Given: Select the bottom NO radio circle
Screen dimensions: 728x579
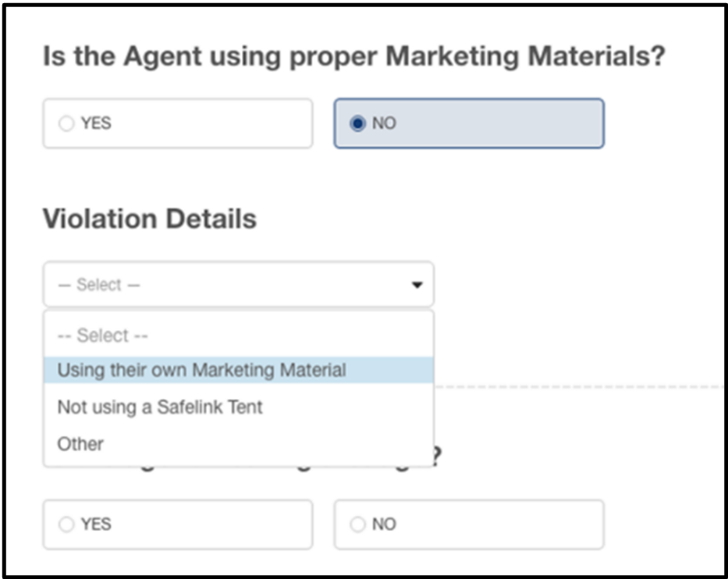Looking at the screenshot, I should click(357, 524).
